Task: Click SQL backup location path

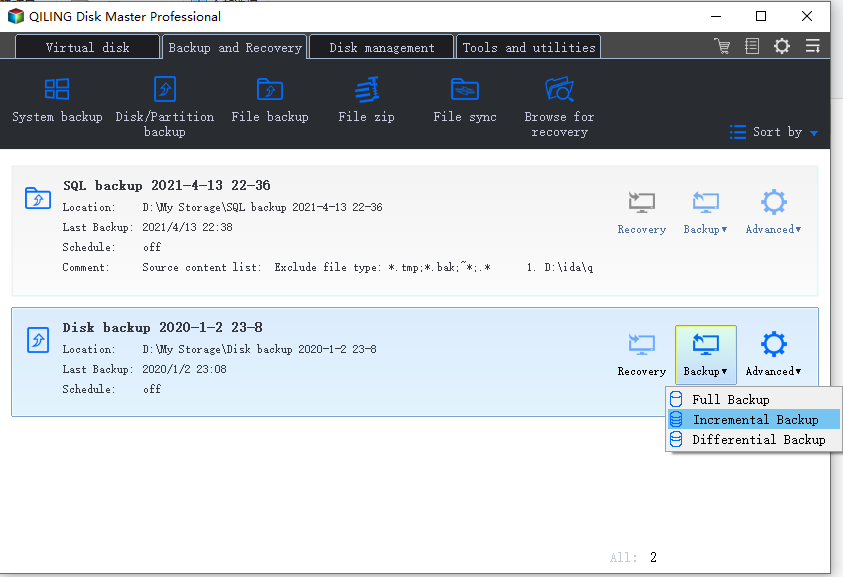Action: [x=262, y=208]
